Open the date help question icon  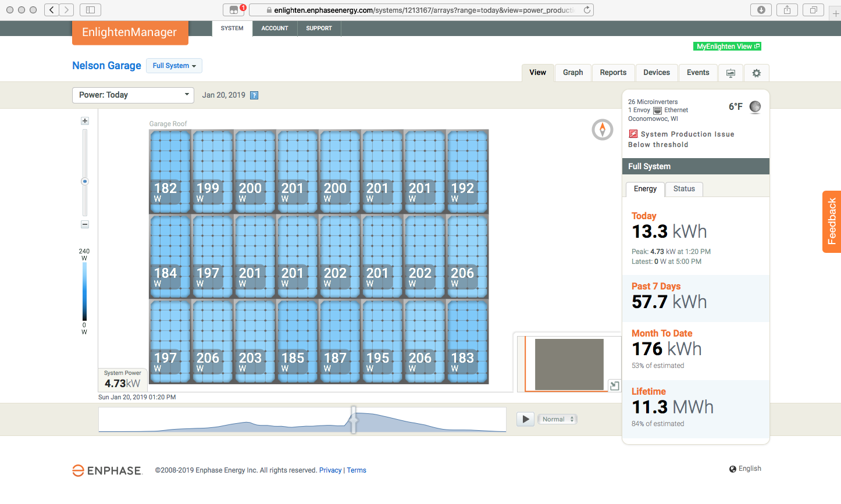pos(254,95)
